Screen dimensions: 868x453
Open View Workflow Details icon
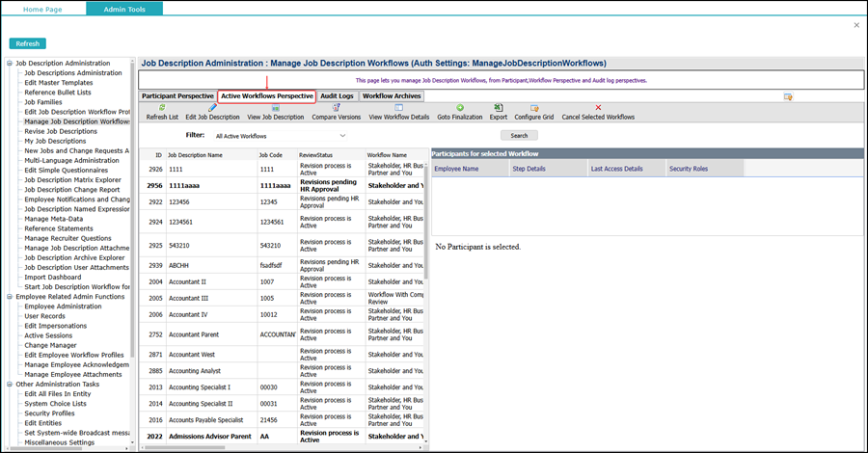[398, 108]
